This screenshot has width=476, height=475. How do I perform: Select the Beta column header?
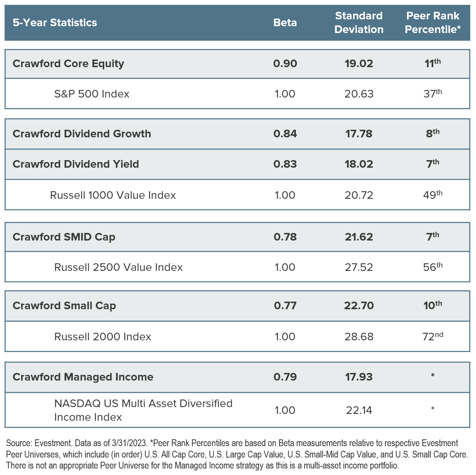(x=285, y=23)
